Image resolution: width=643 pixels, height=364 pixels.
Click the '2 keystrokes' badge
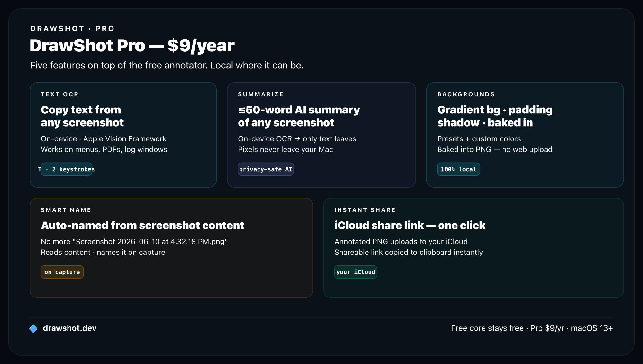coord(67,169)
